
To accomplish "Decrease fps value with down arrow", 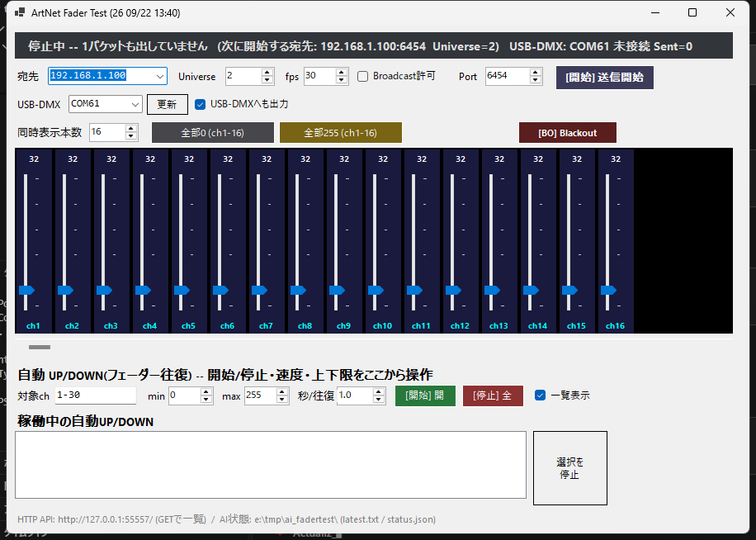I will pyautogui.click(x=342, y=80).
